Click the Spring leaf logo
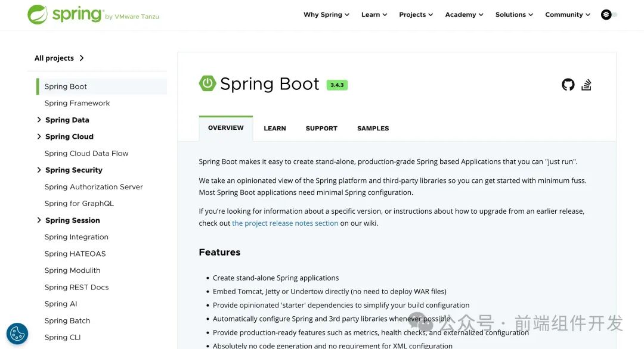The image size is (644, 349). click(x=39, y=14)
